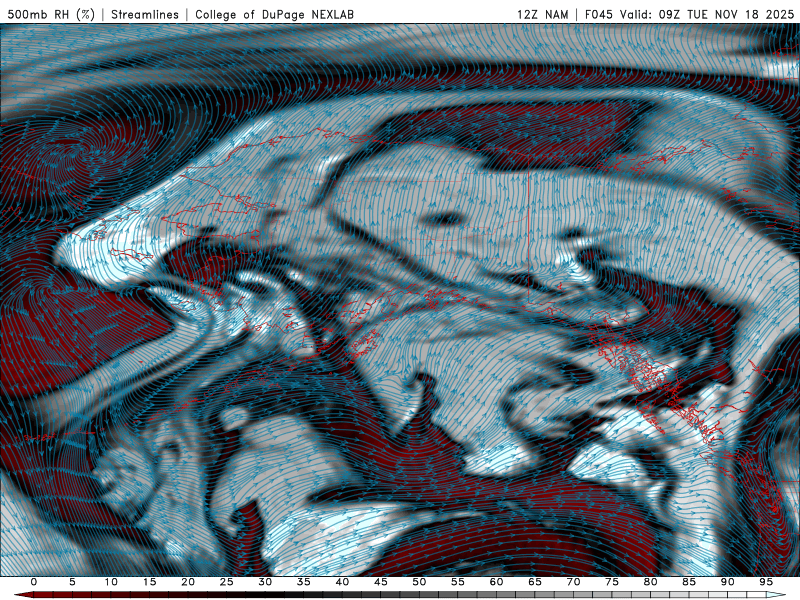
Task: Click the colorbar label "10"
Action: click(x=111, y=582)
